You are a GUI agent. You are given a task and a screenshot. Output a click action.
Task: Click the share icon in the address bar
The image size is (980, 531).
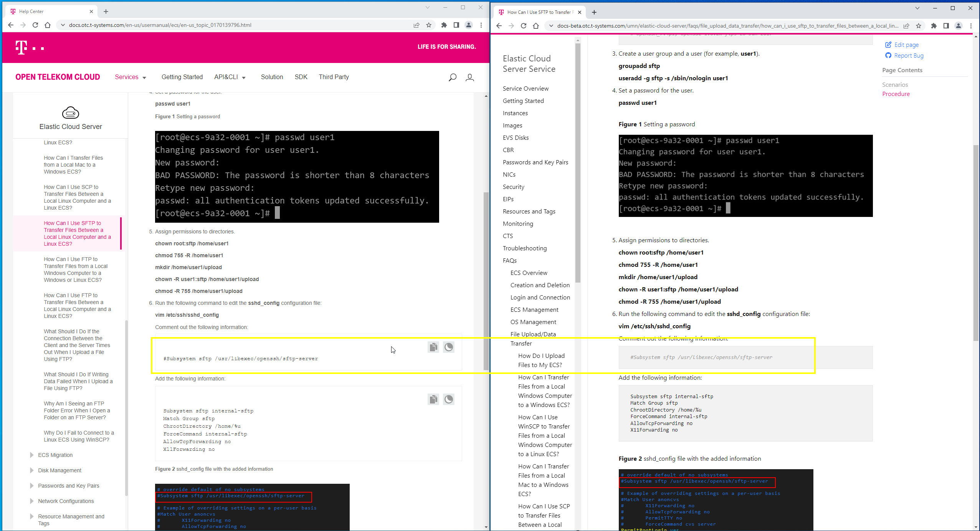point(416,25)
